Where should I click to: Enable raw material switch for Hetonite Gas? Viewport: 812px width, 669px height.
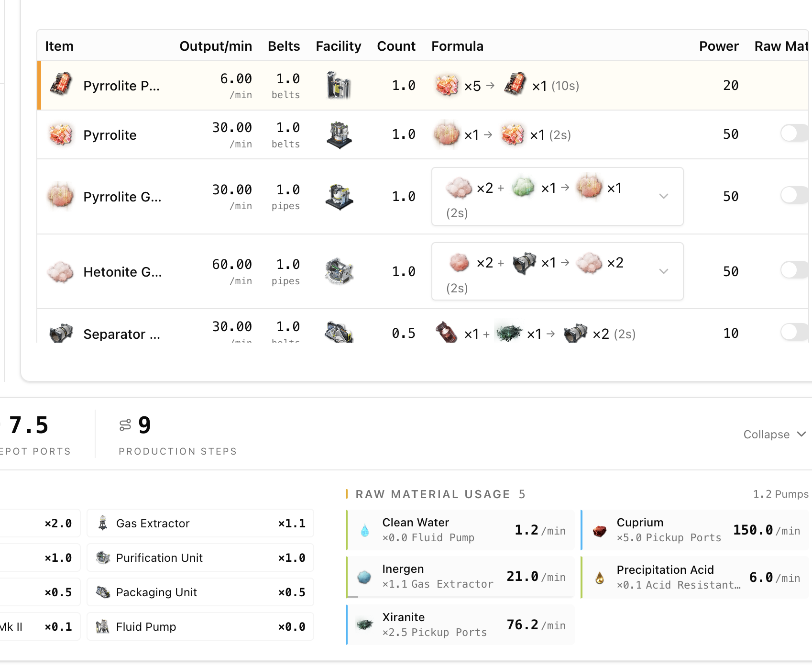[795, 270]
